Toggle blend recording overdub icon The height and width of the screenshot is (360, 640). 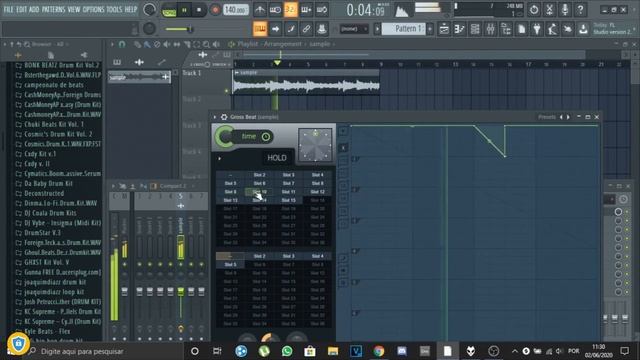click(306, 10)
